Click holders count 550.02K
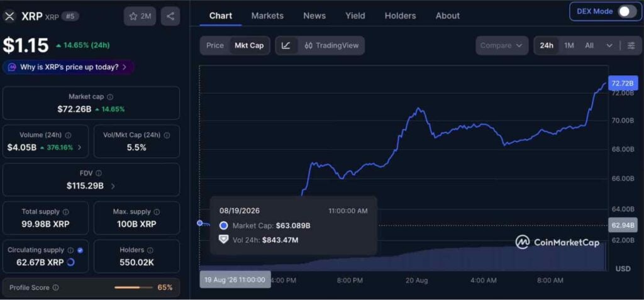 136,262
